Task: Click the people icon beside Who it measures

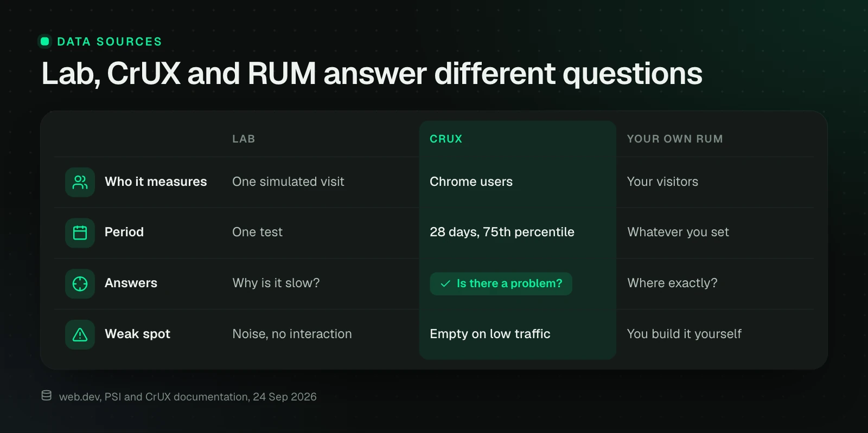Action: click(80, 182)
